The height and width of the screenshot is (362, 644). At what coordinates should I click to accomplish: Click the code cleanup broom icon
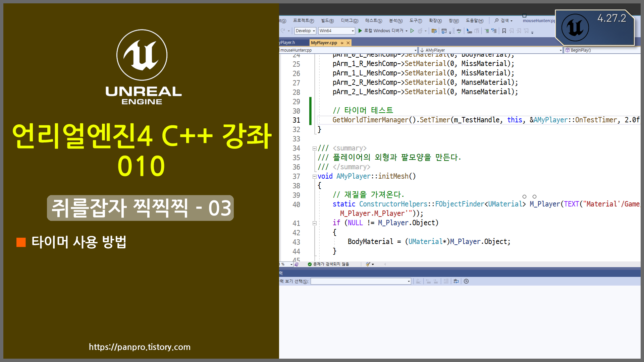click(368, 264)
